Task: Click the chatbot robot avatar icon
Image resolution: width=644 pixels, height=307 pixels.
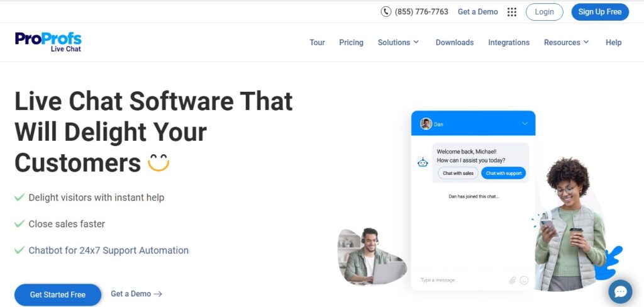Action: tap(423, 162)
